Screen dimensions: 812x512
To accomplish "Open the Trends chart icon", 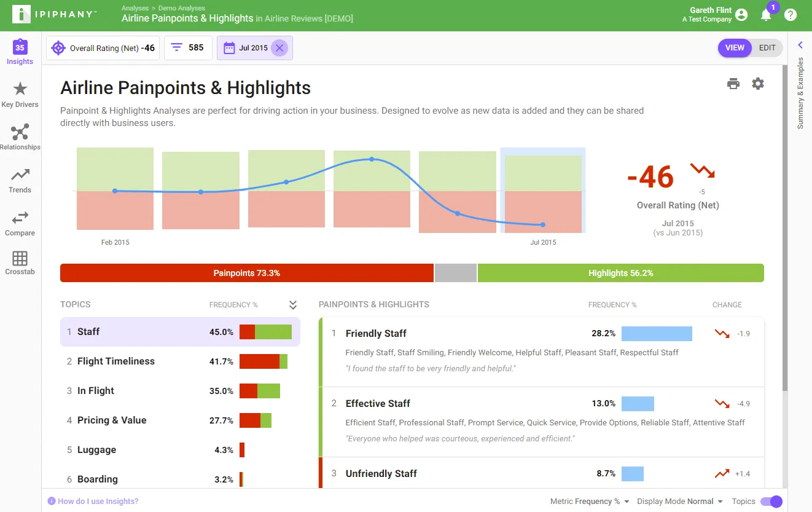I will pos(20,175).
